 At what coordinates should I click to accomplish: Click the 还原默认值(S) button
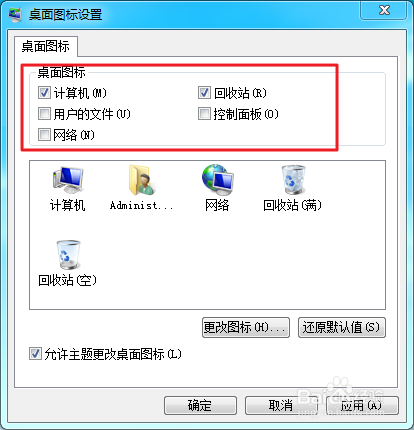pos(342,327)
